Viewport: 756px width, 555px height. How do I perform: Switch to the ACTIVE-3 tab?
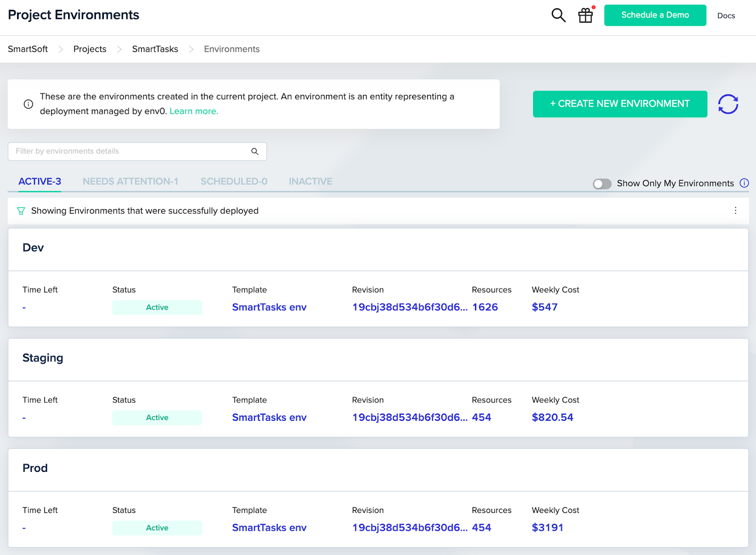40,181
